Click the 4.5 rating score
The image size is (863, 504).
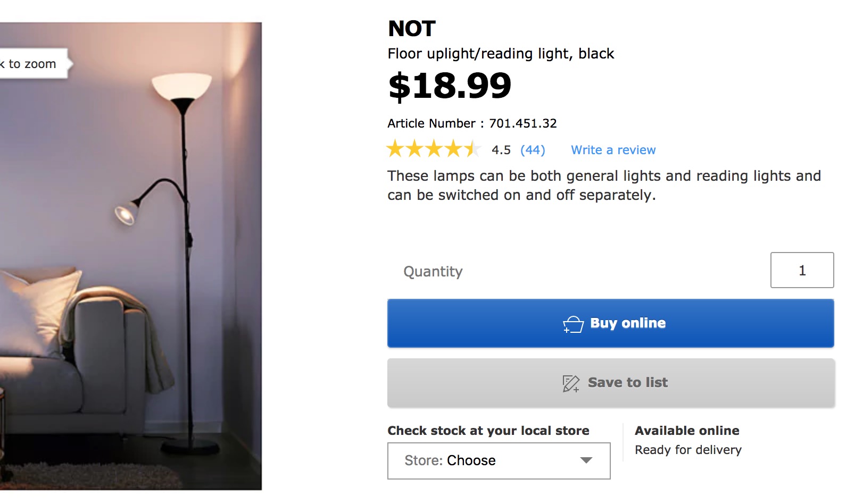[x=501, y=150]
